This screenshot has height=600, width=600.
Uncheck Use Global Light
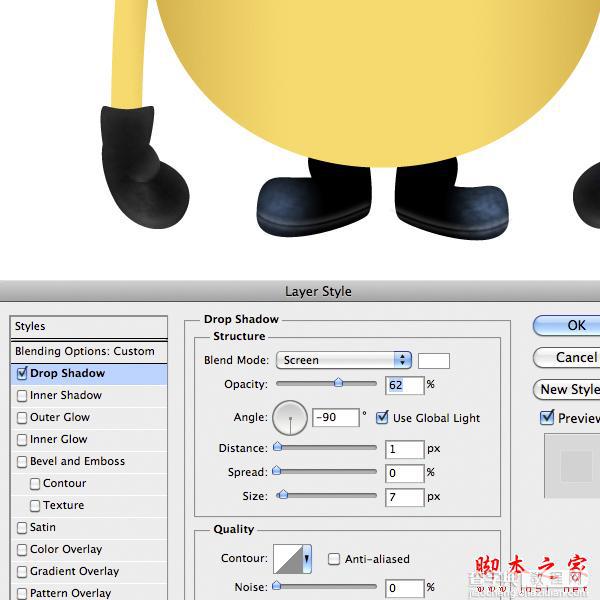tap(382, 418)
